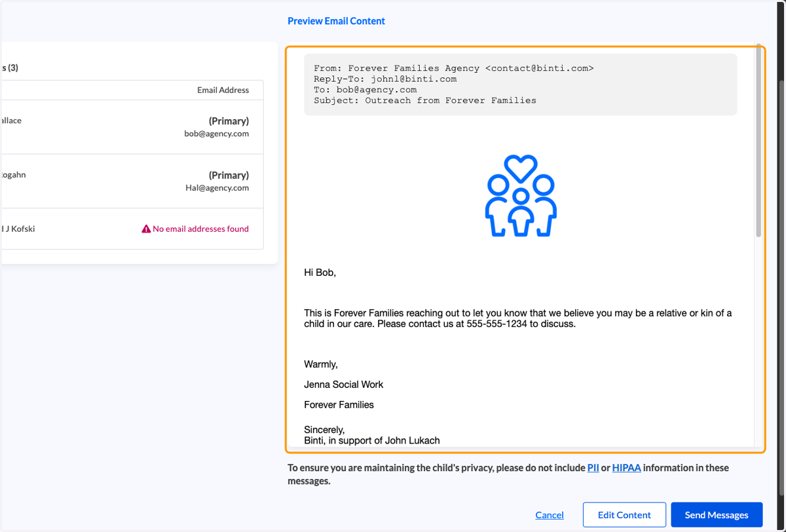This screenshot has width=786, height=532.
Task: Cancel the email outreach dialog
Action: (x=550, y=515)
